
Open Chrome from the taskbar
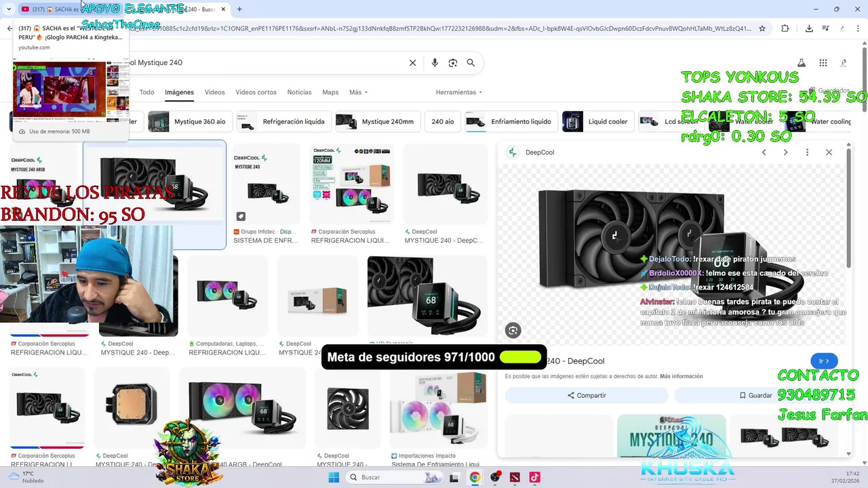coord(475,477)
